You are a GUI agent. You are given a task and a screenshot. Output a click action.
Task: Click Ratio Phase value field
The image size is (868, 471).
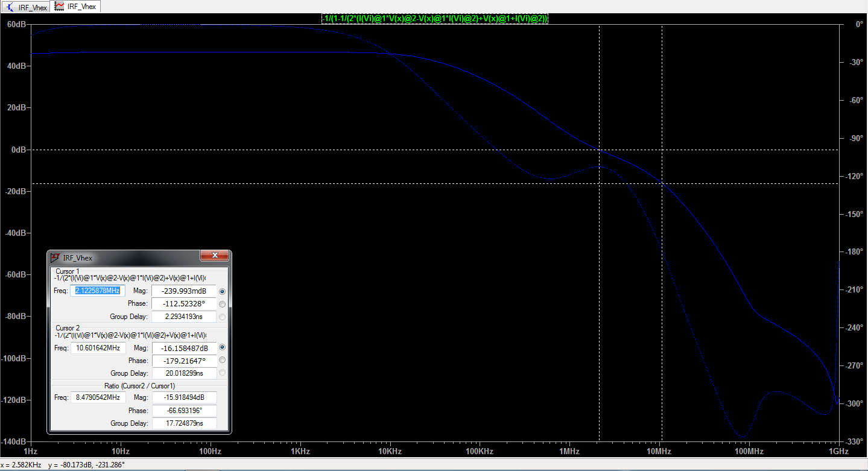click(x=183, y=411)
